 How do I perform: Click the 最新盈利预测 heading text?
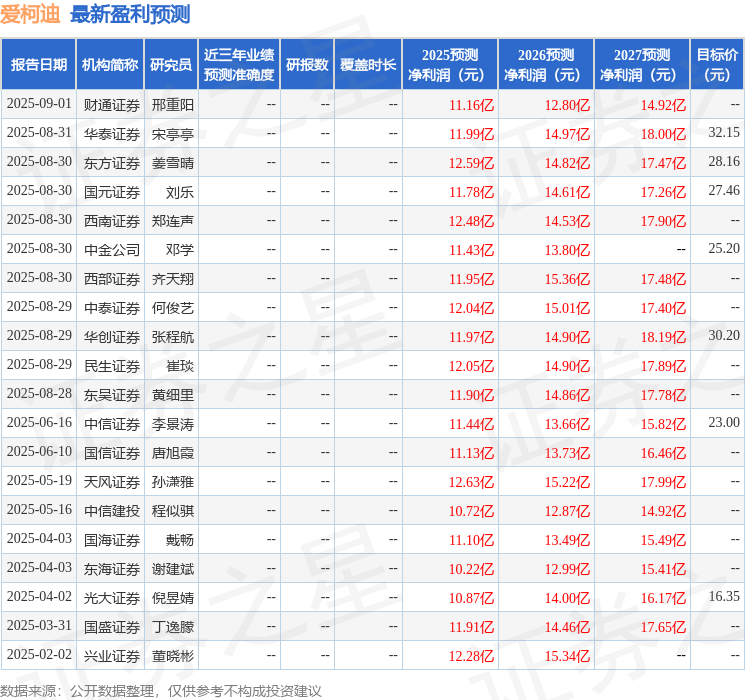130,14
